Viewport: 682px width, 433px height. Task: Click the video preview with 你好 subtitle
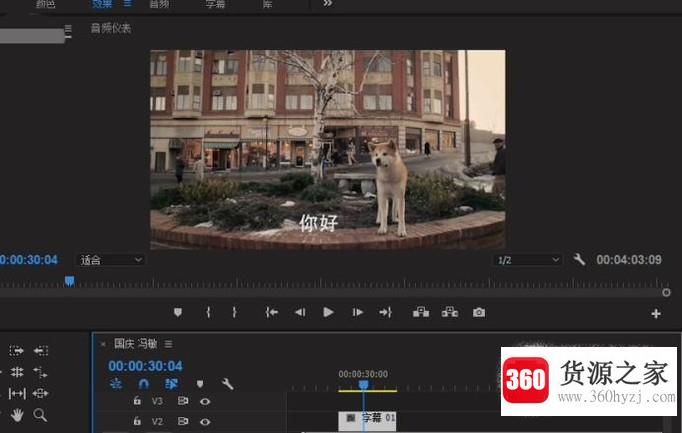point(328,150)
